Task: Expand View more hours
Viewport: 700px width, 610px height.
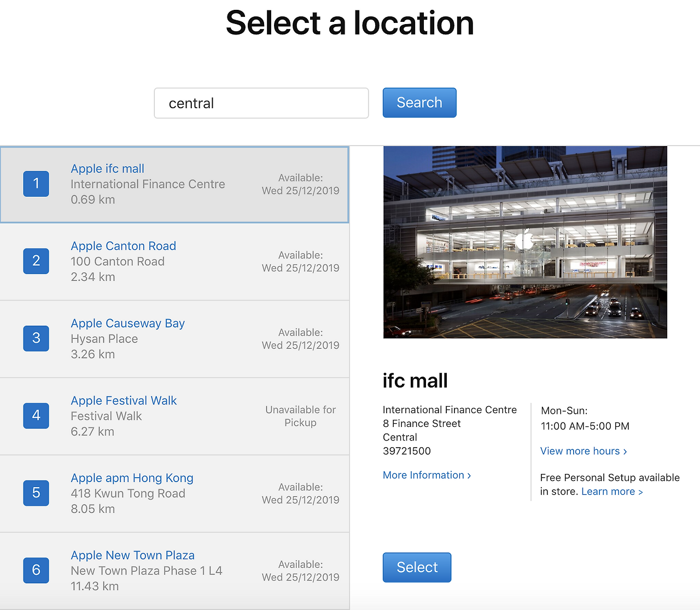Action: pos(584,451)
